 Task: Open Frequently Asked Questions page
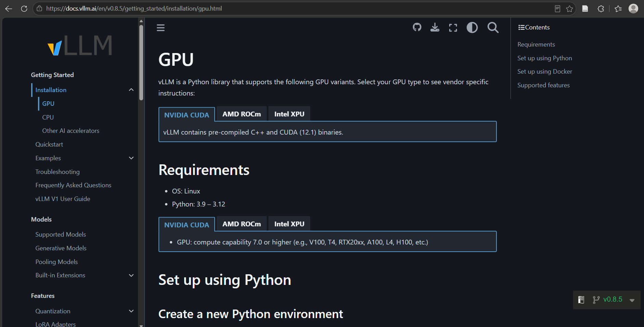click(73, 185)
